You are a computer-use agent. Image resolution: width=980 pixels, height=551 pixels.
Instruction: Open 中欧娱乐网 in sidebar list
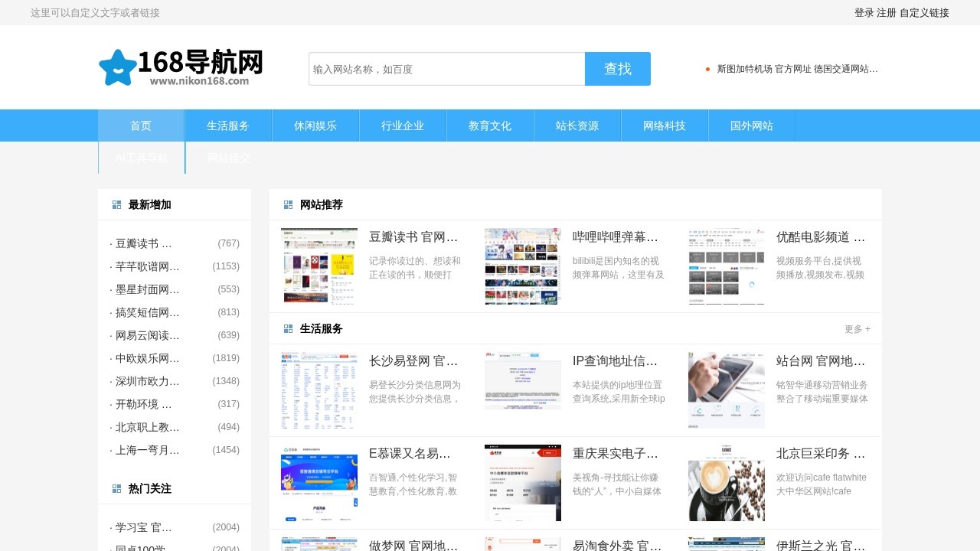click(148, 358)
